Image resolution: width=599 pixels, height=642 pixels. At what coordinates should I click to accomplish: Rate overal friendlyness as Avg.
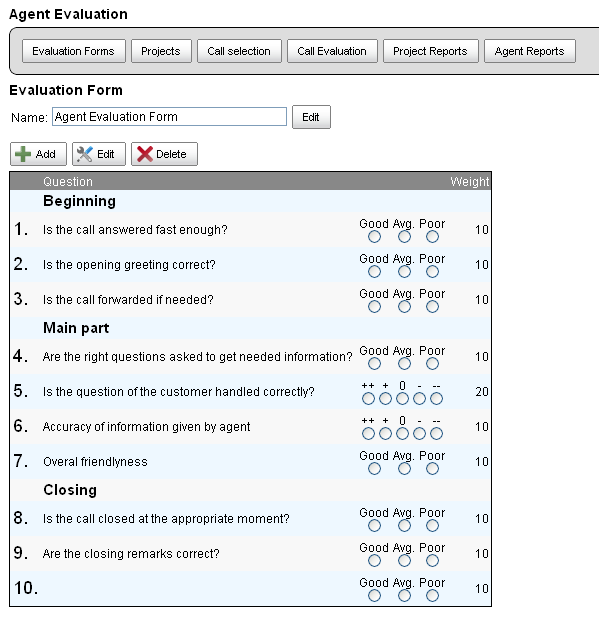pyautogui.click(x=404, y=469)
